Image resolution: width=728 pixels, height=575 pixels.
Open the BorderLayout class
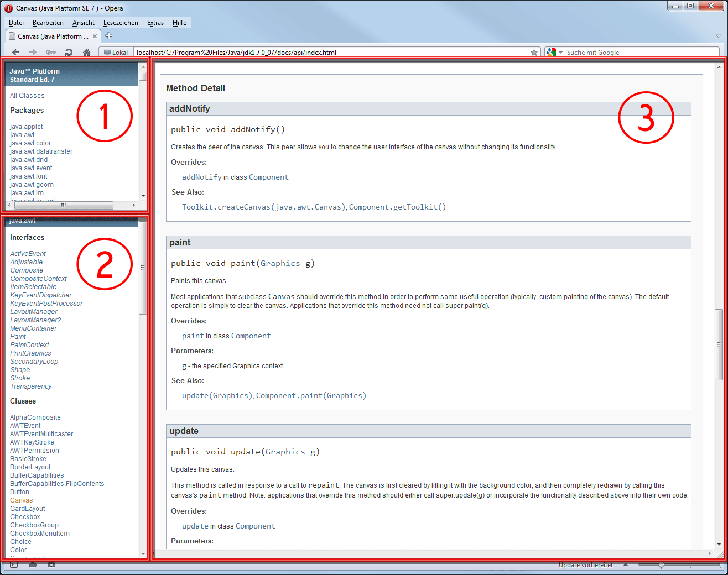pos(30,467)
